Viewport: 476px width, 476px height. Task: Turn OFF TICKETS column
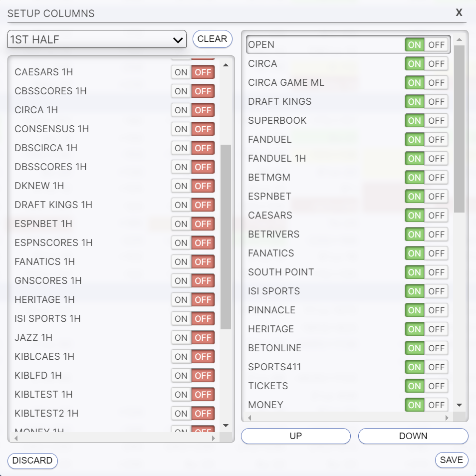click(x=436, y=386)
